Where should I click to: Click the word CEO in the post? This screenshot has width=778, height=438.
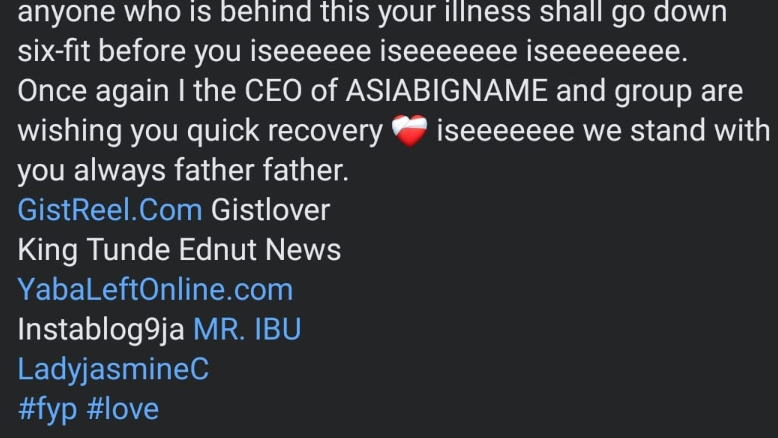tap(273, 91)
